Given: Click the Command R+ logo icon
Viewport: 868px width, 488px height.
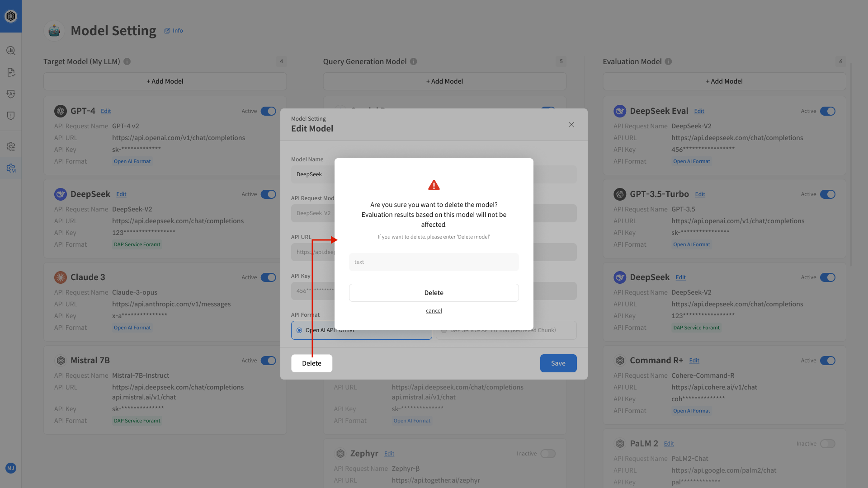Looking at the screenshot, I should (x=620, y=361).
